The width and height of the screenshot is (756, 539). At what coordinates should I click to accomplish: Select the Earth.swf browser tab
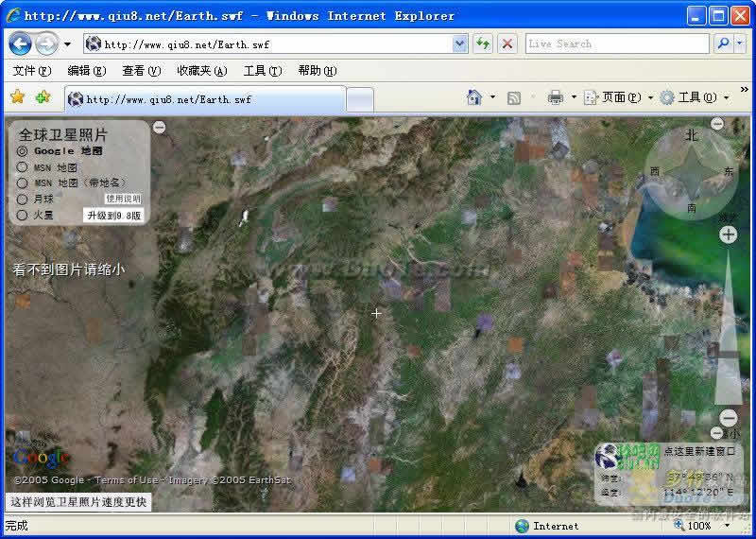(205, 99)
